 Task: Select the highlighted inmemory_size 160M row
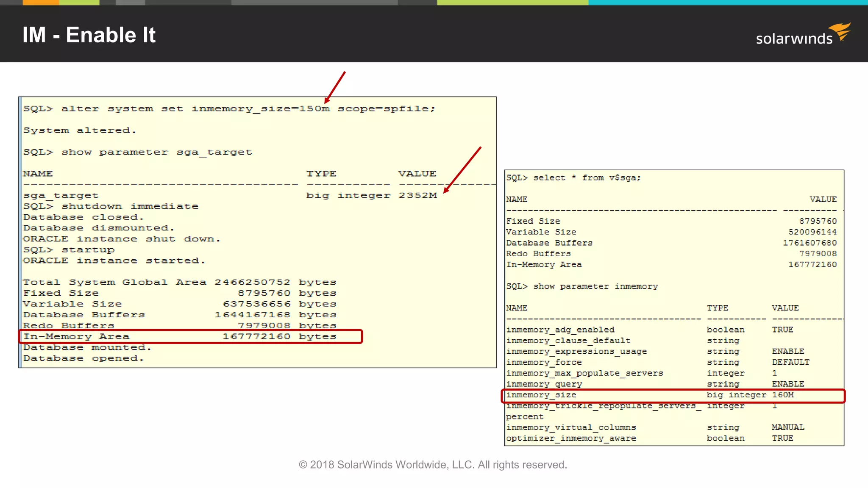[673, 395]
